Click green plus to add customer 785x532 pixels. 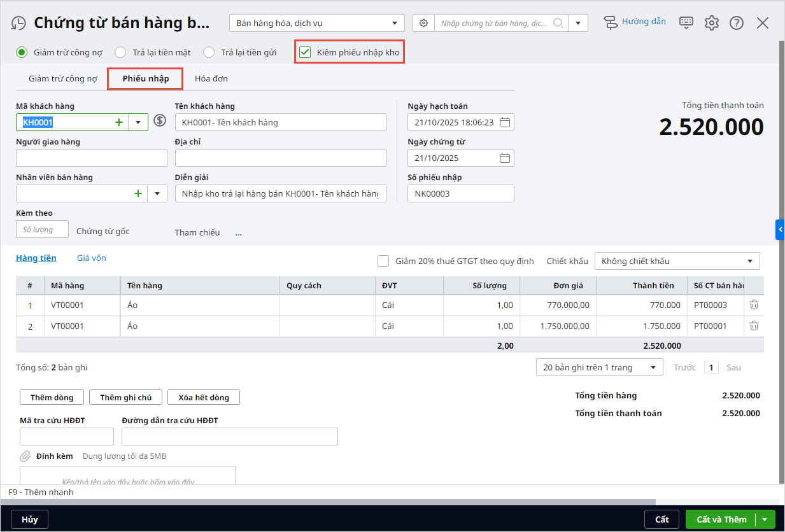[119, 122]
